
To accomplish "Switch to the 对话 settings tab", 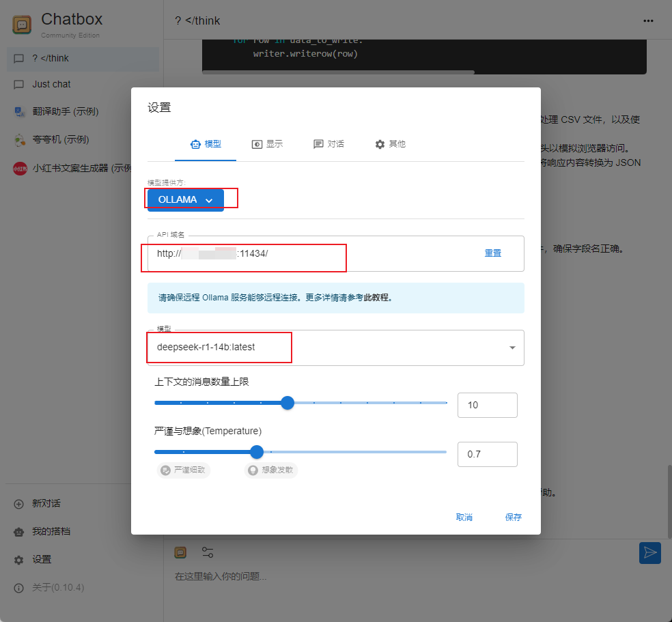I will [x=328, y=144].
